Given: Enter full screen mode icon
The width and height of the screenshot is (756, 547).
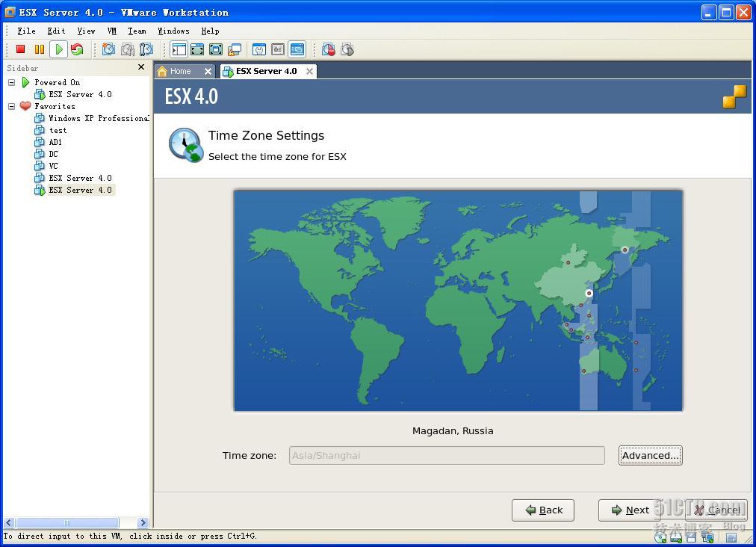Looking at the screenshot, I should point(215,49).
